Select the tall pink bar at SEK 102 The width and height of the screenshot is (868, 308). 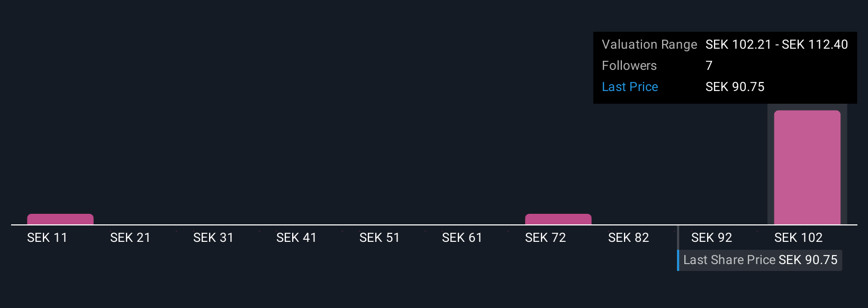click(x=807, y=167)
